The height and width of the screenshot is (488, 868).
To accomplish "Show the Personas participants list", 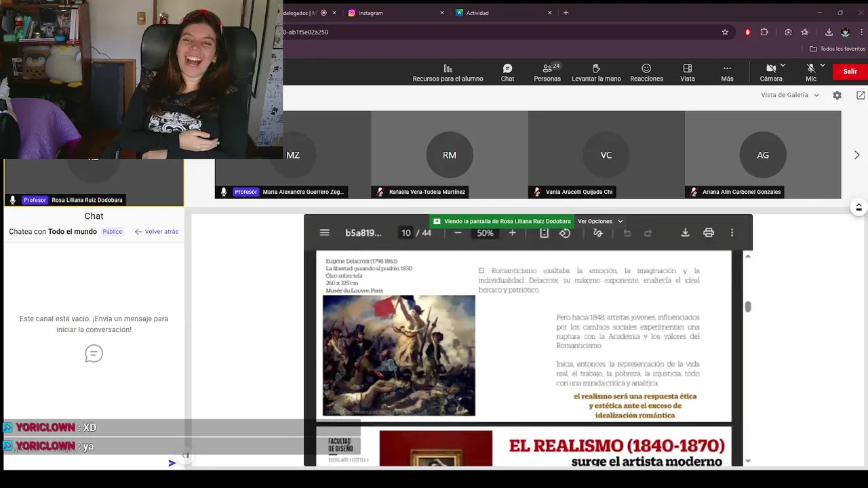I will click(547, 73).
